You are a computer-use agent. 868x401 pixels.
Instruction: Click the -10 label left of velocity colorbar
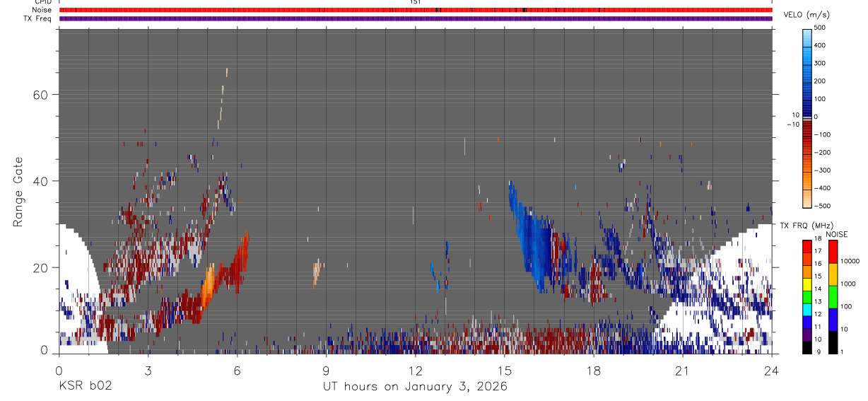coord(792,124)
